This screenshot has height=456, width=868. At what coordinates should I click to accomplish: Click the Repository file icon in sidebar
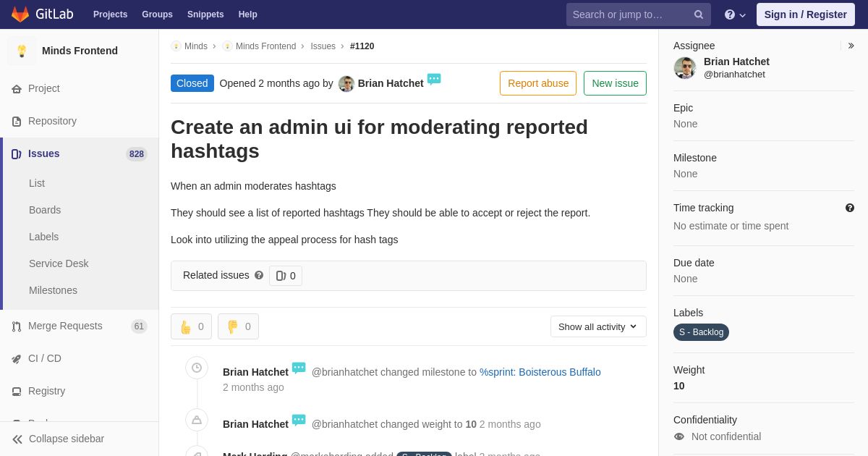click(17, 122)
